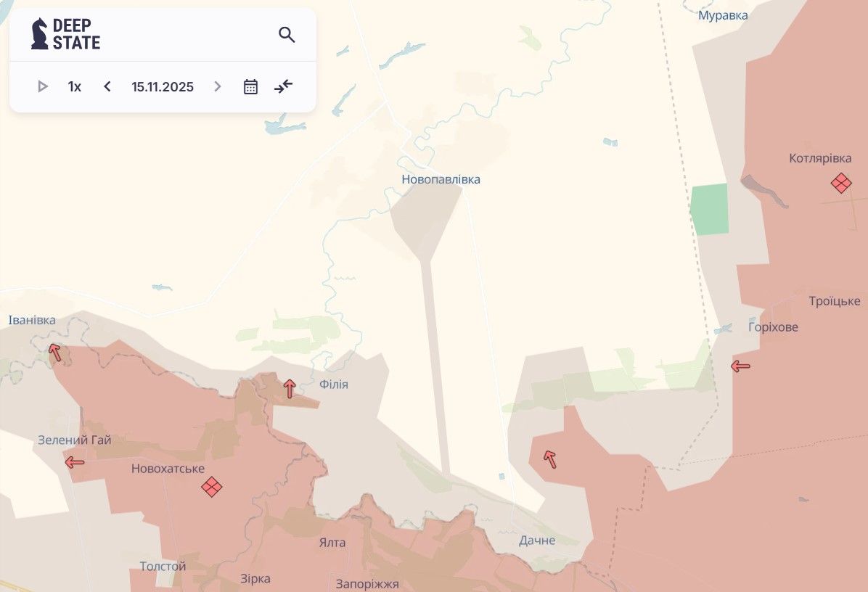Click the Троїцьке settlement label
The width and height of the screenshot is (868, 592).
click(835, 301)
